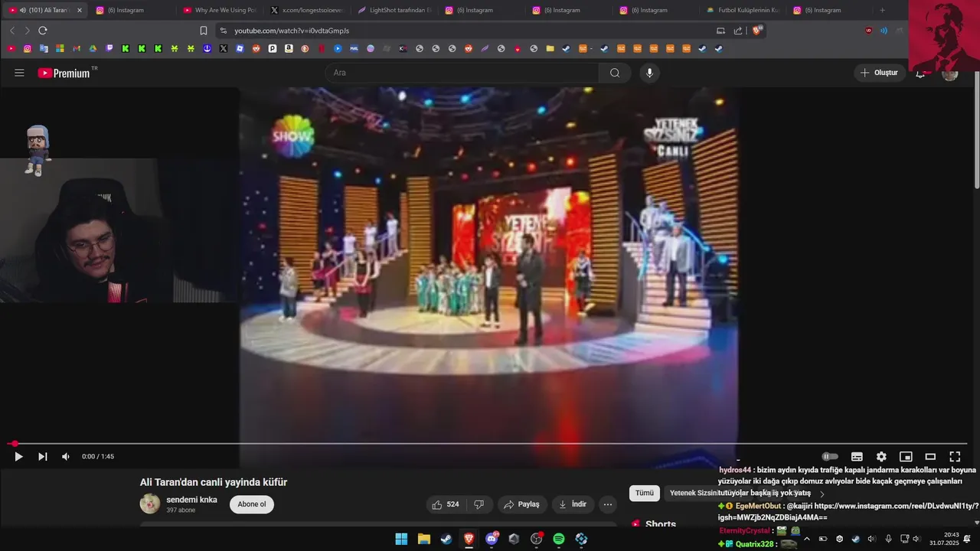Open Discord from the taskbar

point(492,539)
